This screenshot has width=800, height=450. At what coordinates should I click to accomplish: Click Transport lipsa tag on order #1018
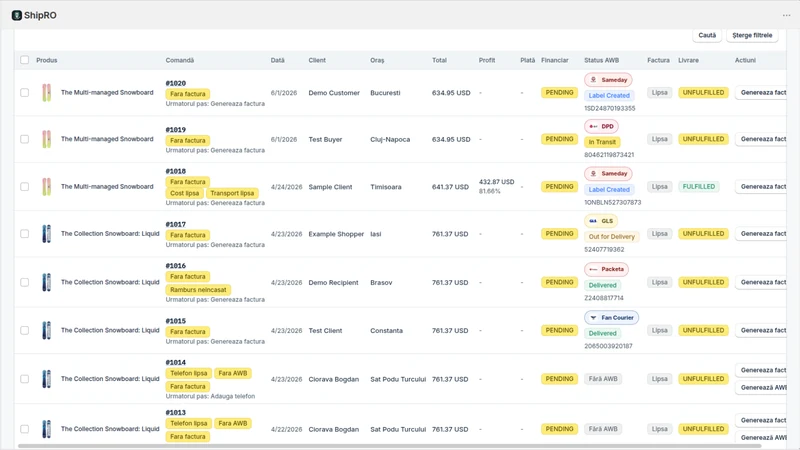232,193
